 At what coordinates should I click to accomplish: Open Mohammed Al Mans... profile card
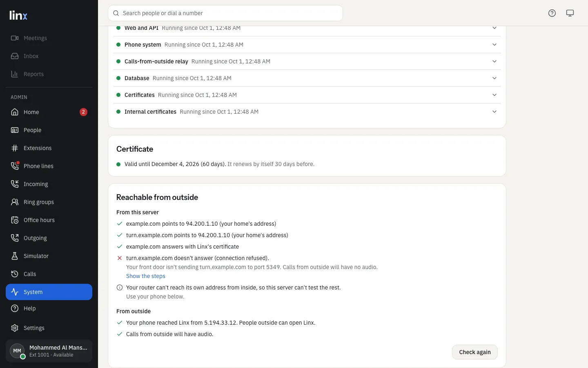(x=49, y=351)
